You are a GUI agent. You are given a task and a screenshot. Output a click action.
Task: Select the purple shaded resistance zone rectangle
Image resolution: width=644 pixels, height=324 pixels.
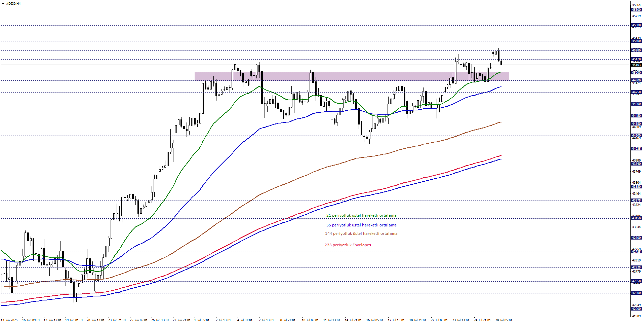(352, 76)
